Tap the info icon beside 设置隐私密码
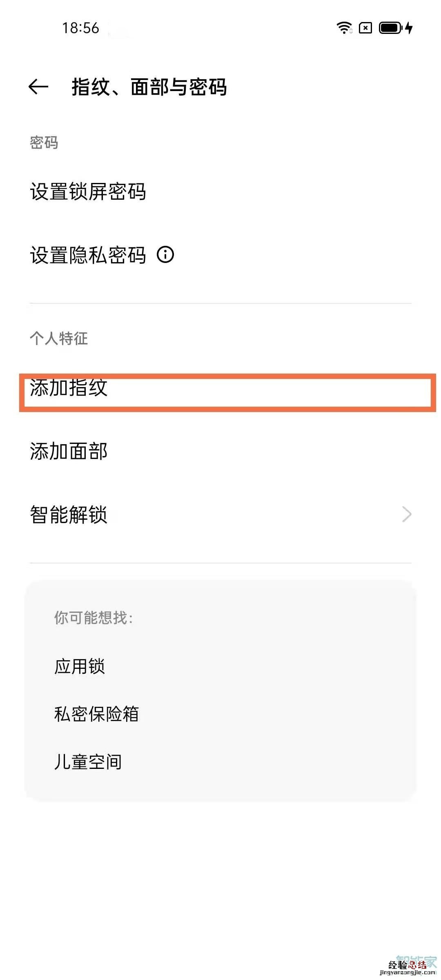This screenshot has width=441, height=980. tap(165, 255)
